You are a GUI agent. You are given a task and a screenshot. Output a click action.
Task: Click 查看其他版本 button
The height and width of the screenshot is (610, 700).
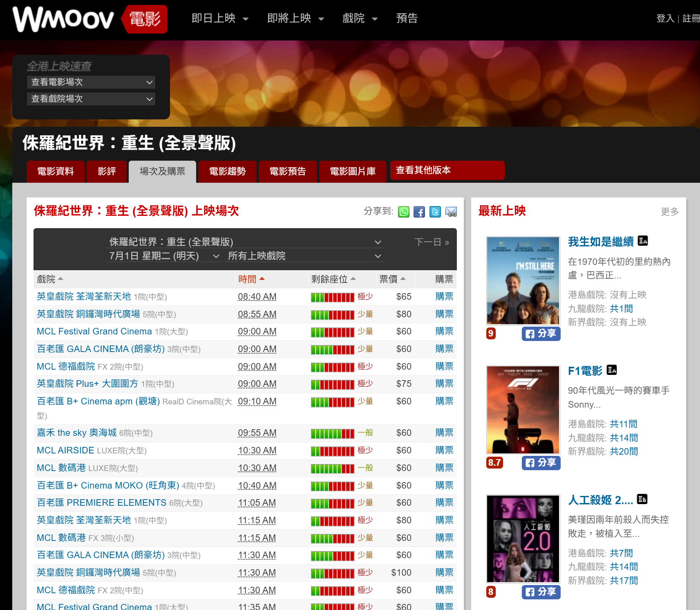coord(447,170)
